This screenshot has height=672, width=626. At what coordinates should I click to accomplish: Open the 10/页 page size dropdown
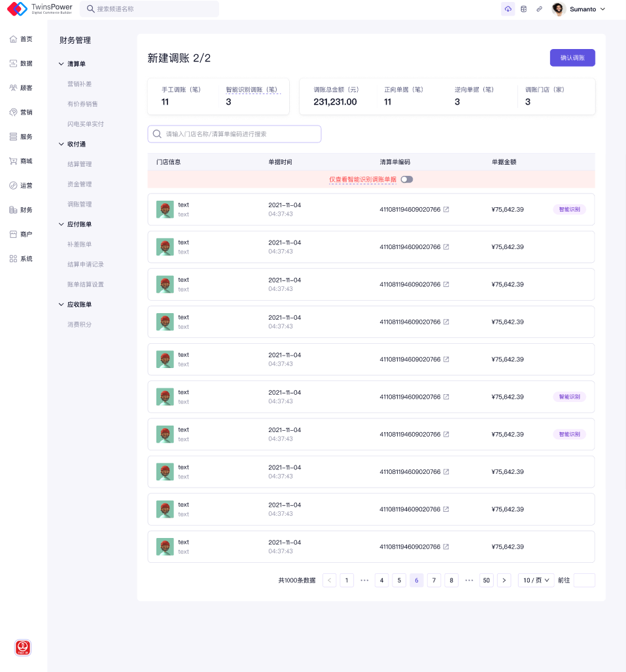pos(536,580)
